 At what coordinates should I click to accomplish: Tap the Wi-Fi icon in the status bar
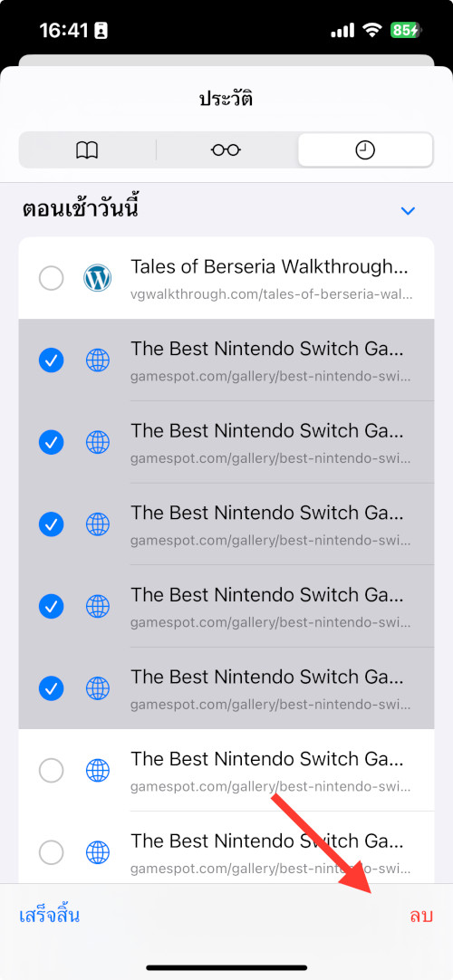372,30
